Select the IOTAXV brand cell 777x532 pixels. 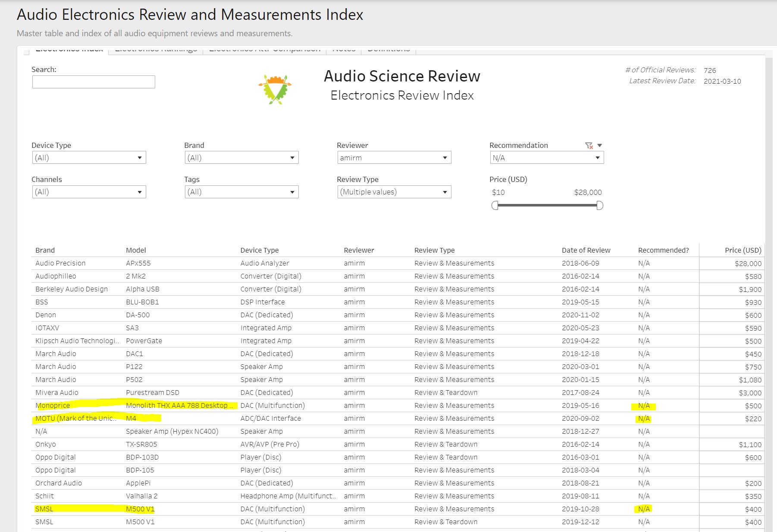click(47, 328)
